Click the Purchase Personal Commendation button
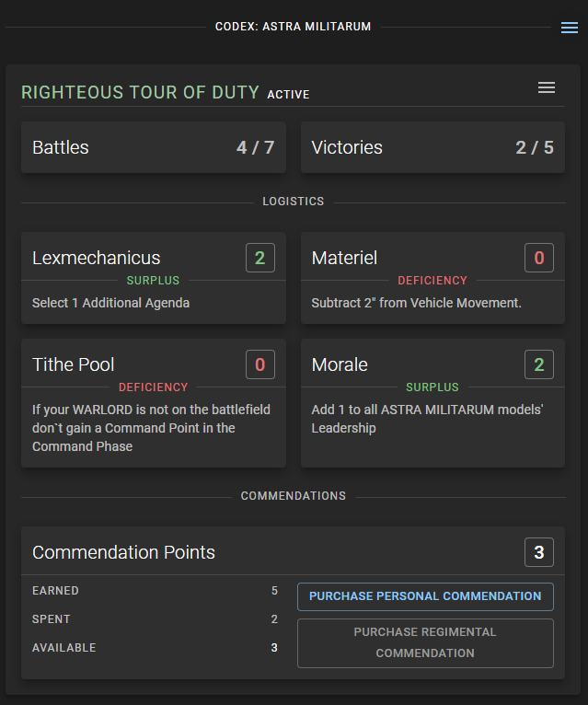This screenshot has width=588, height=705. click(x=425, y=596)
